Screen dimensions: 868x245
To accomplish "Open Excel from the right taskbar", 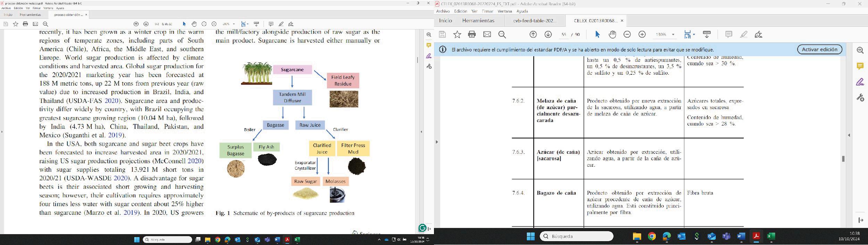I will (x=771, y=236).
